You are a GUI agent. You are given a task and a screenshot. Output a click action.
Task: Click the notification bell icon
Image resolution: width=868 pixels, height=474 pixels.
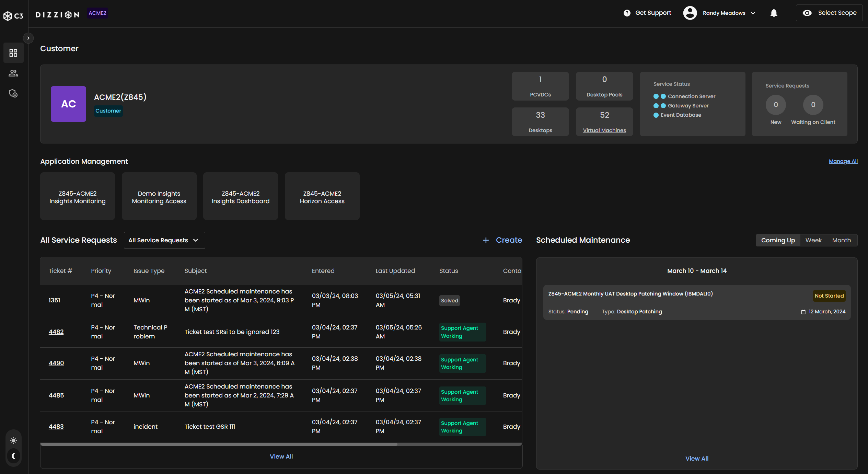click(774, 13)
